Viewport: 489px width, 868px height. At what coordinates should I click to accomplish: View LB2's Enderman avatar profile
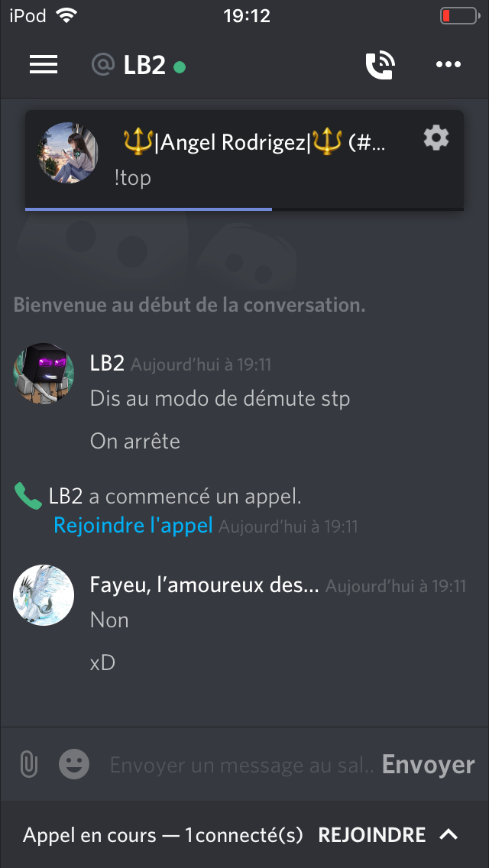(44, 373)
